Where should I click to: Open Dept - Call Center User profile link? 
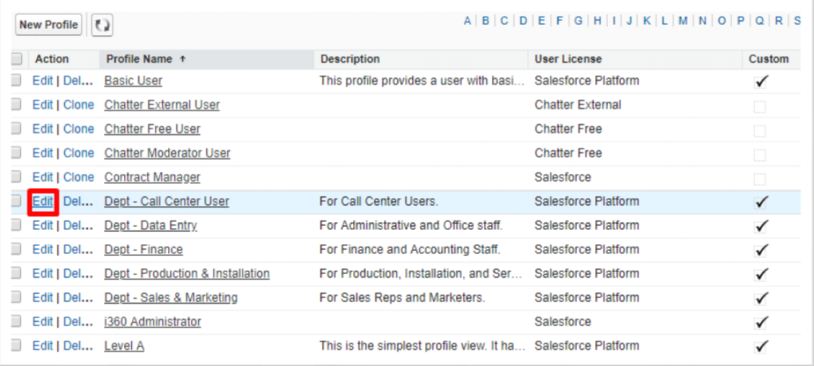(167, 201)
